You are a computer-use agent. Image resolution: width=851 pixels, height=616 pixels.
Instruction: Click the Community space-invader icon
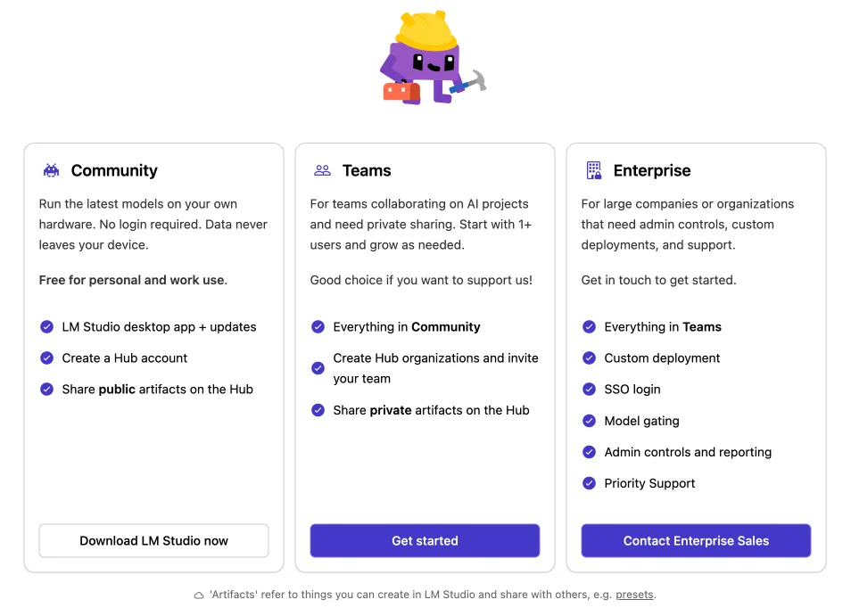point(51,170)
